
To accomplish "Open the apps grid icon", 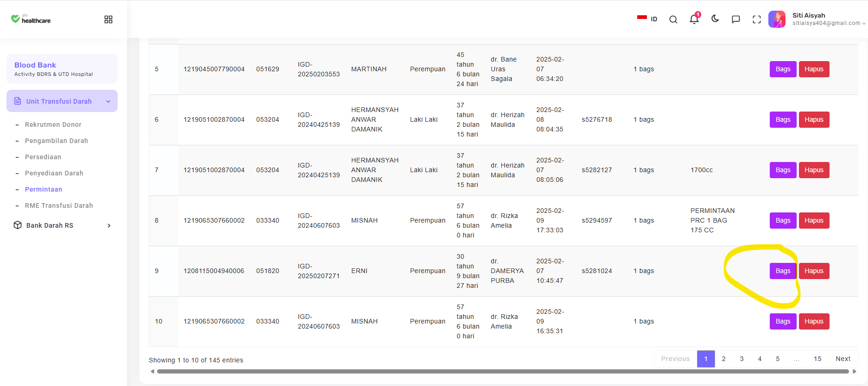I will click(x=108, y=19).
